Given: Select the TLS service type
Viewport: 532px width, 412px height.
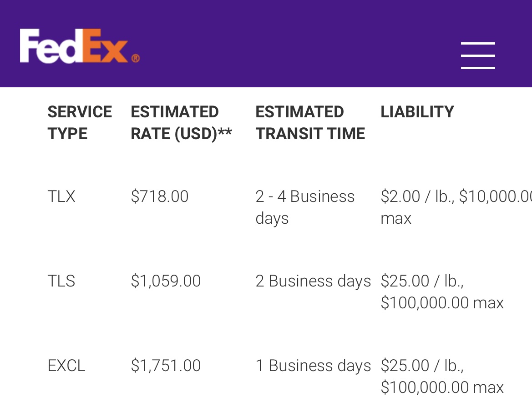Looking at the screenshot, I should (61, 281).
